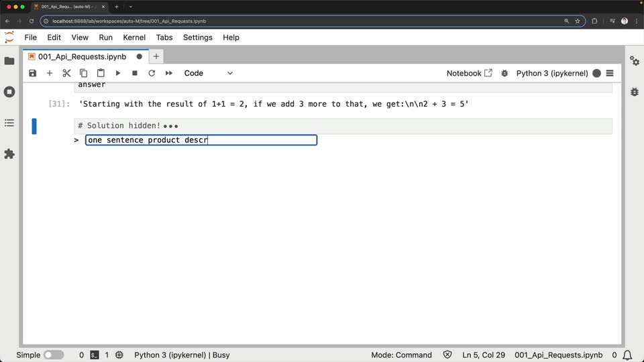
Task: Click the trusted shield icon in status bar
Action: 447,355
